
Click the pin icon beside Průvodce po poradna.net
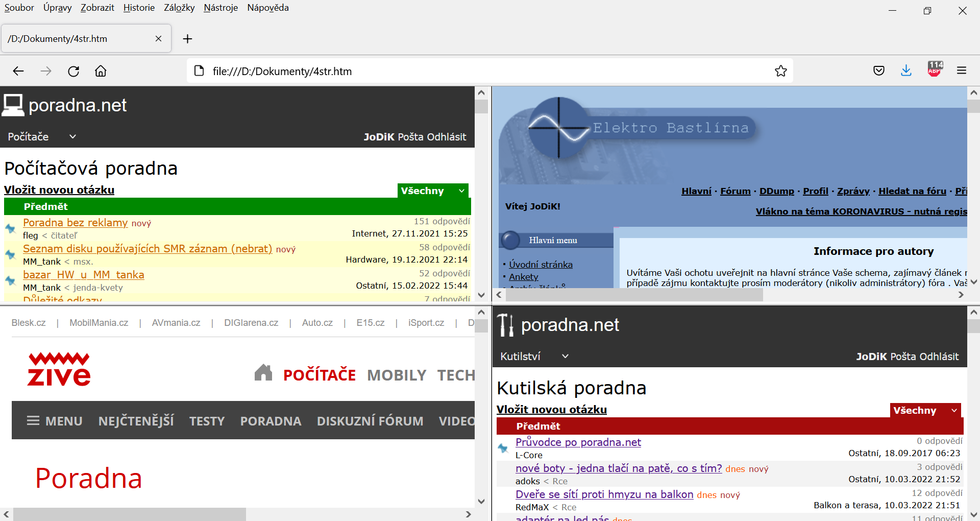point(503,448)
